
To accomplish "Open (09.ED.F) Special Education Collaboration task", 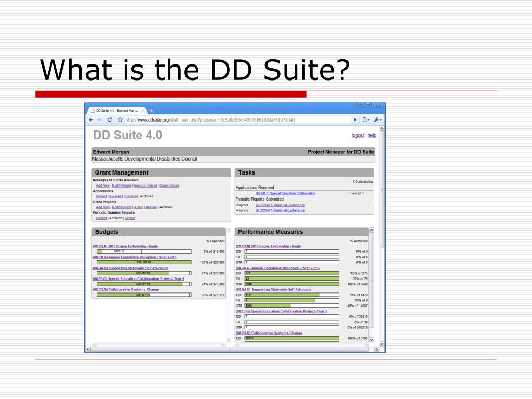I will 285,193.
